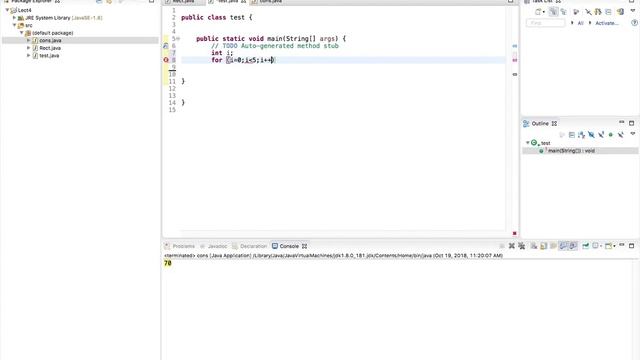Click the Find field in Task List
Viewport: 640px width, 360px height.
click(546, 23)
